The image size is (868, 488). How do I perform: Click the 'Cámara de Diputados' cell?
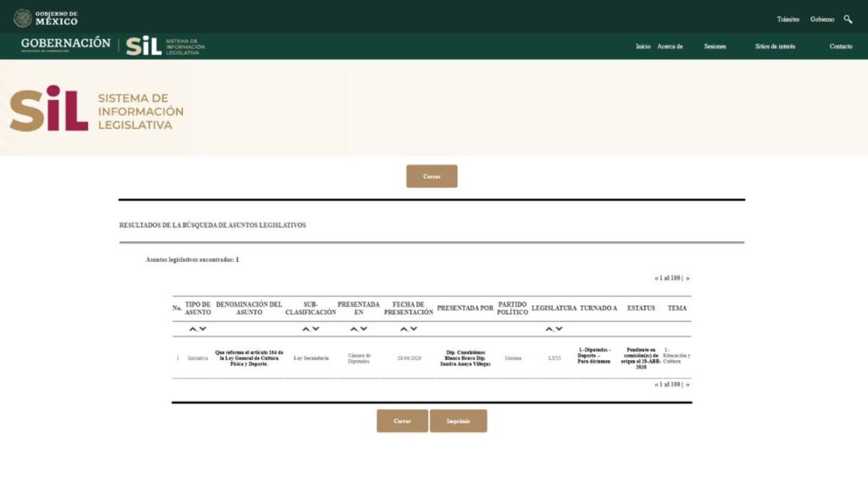(359, 358)
